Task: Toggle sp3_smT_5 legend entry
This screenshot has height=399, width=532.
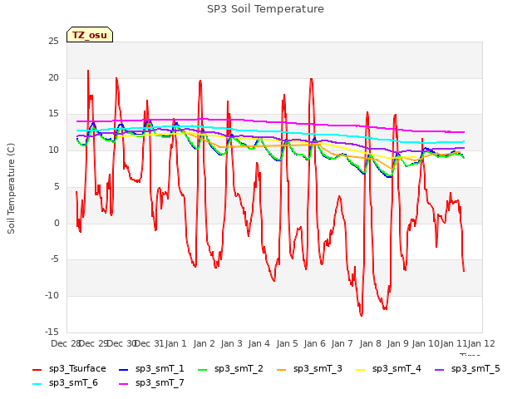Action: (x=467, y=368)
